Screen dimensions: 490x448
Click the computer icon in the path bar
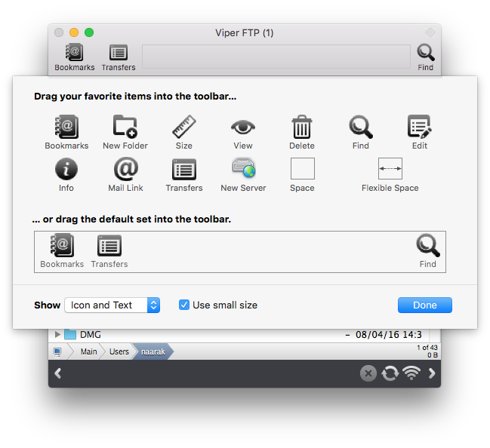57,352
